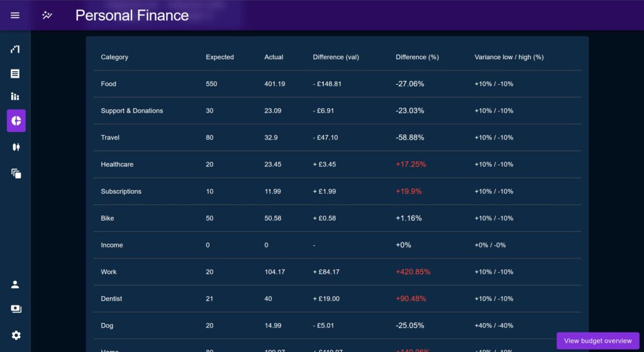Select the bar chart icon in sidebar
This screenshot has height=352, width=644.
pyautogui.click(x=15, y=96)
